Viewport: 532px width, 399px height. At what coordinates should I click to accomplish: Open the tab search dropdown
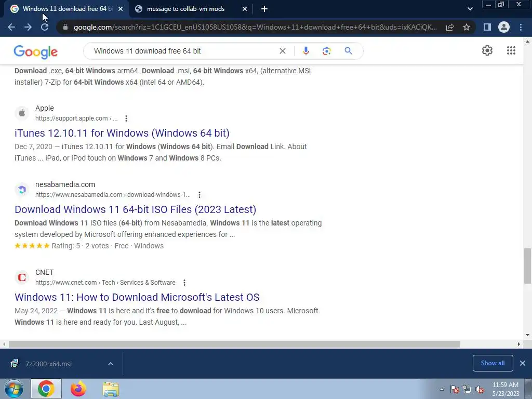(x=470, y=9)
